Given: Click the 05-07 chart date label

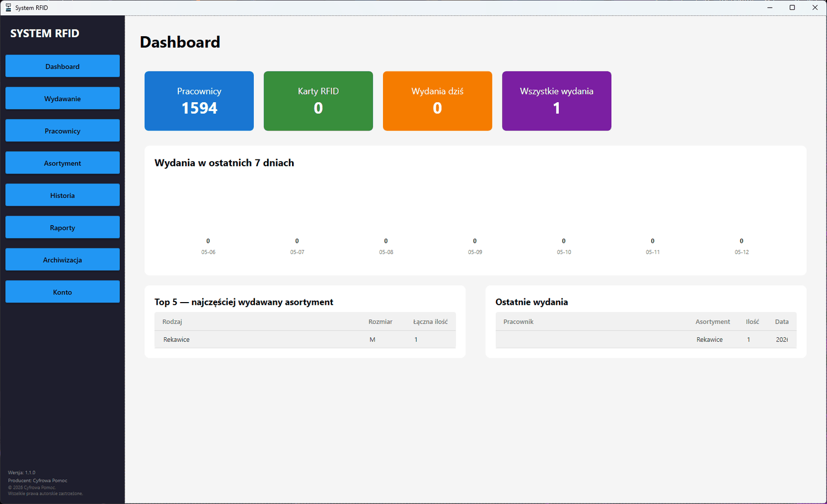Looking at the screenshot, I should tap(297, 252).
